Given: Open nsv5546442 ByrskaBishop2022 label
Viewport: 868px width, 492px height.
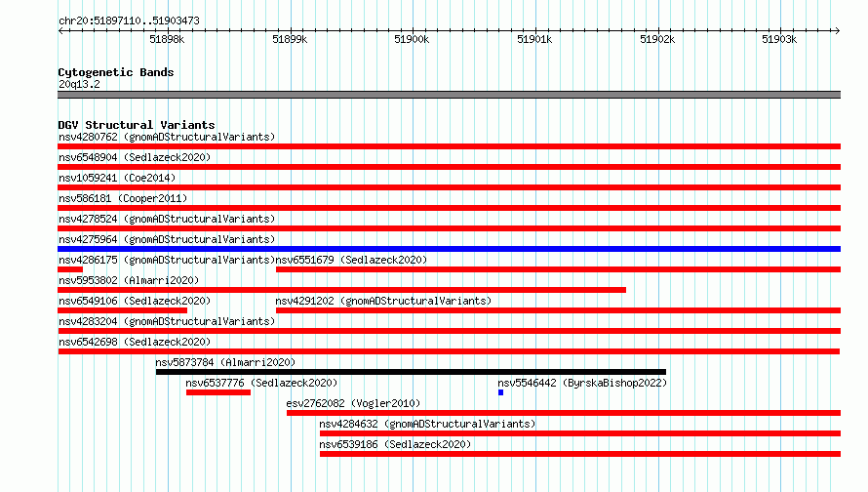Looking at the screenshot, I should (x=582, y=383).
